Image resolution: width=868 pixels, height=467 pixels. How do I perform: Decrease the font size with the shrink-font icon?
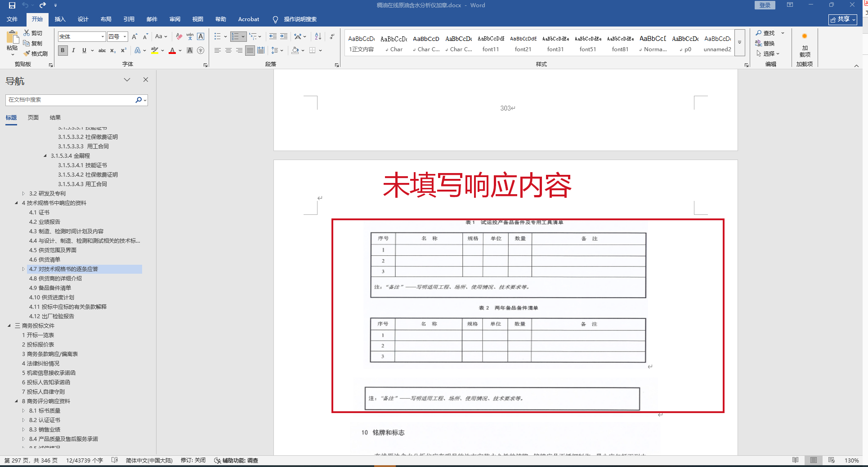tap(145, 36)
